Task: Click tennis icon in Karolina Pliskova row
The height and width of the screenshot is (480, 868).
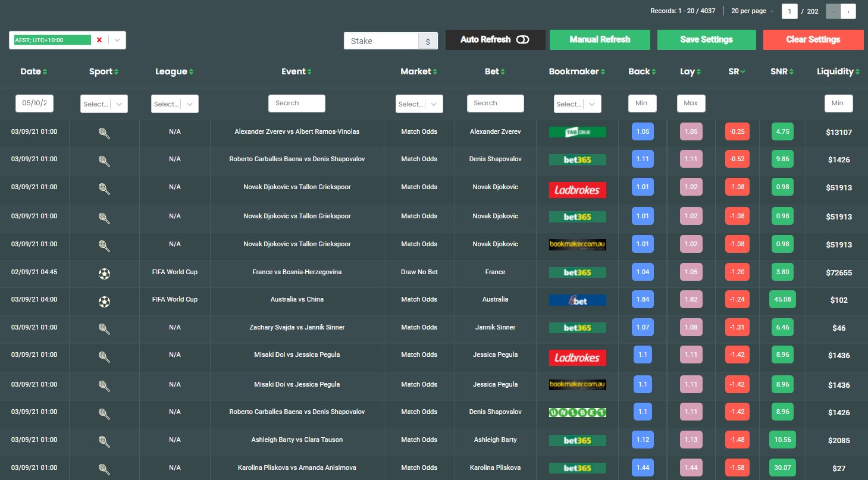Action: (104, 469)
